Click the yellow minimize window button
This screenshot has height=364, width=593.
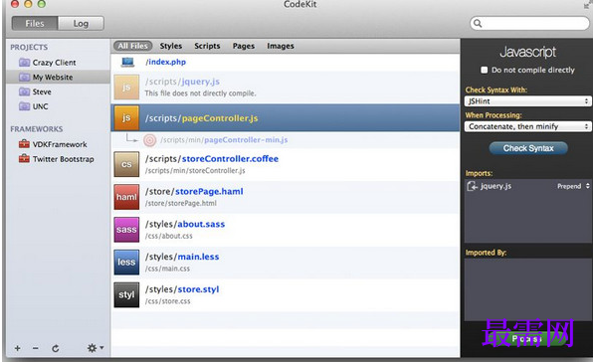click(x=28, y=4)
